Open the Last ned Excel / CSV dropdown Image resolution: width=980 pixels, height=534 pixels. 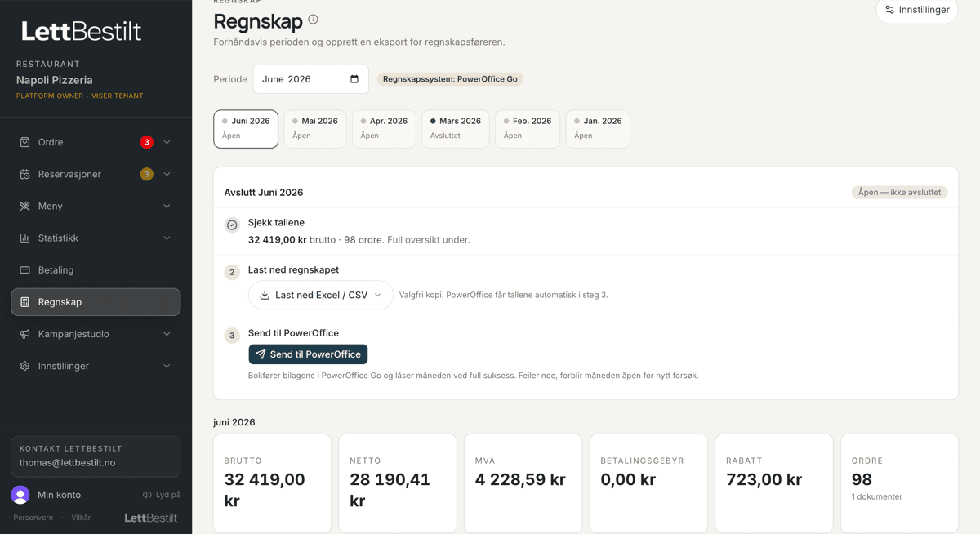click(320, 295)
